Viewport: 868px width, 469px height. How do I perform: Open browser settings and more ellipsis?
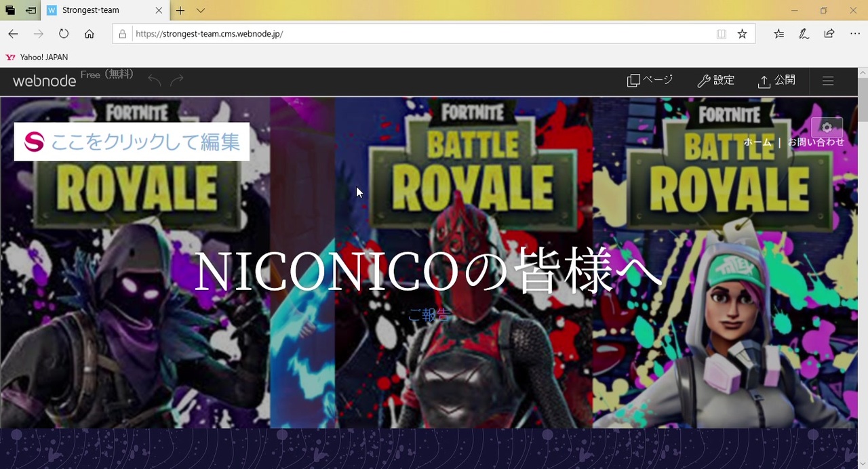(854, 34)
